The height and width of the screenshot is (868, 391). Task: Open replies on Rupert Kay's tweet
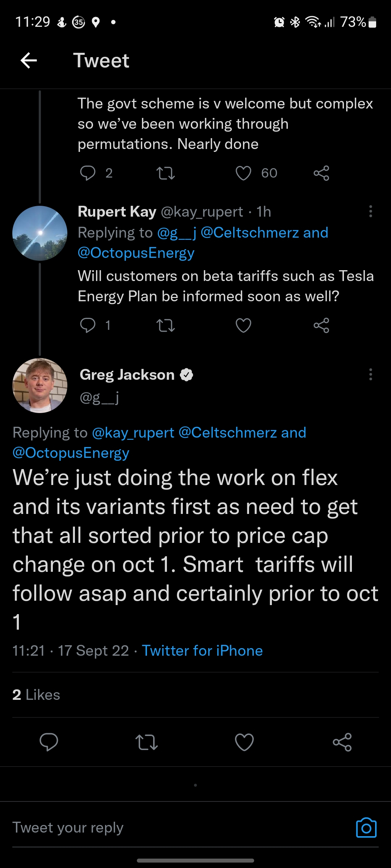click(x=88, y=325)
